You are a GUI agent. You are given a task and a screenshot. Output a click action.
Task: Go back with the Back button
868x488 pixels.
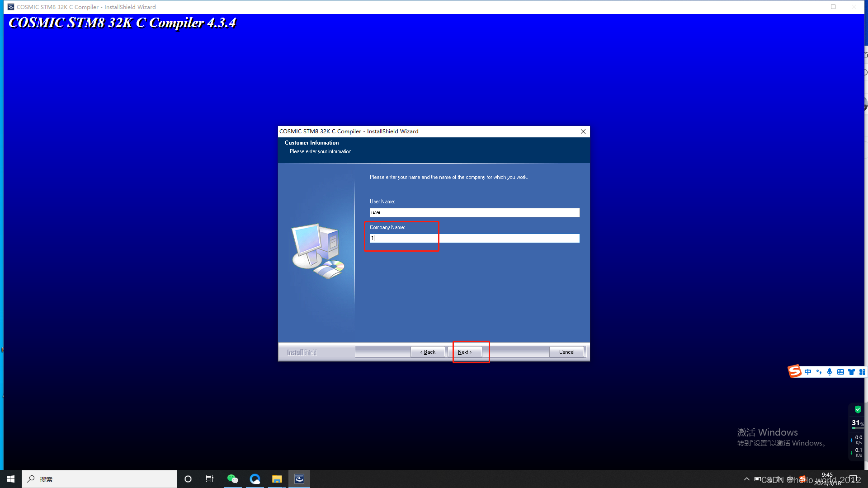tap(428, 352)
